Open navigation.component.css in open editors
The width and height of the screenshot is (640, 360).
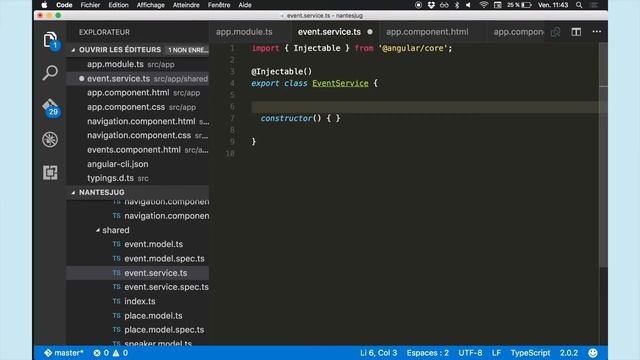[x=138, y=136]
